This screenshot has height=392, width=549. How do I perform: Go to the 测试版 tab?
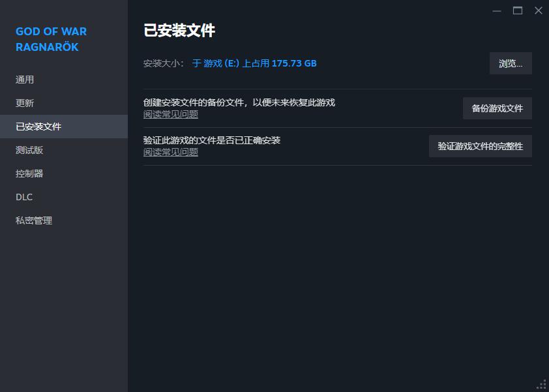[x=64, y=150]
